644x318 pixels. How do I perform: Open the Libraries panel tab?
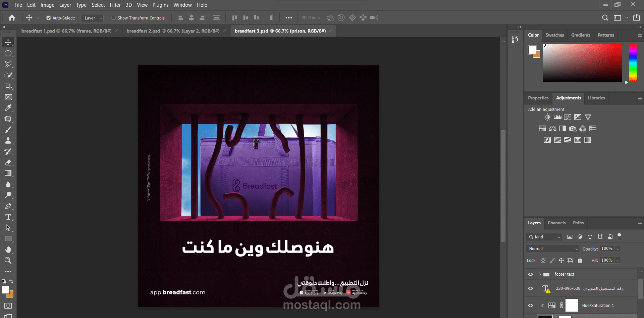pos(596,98)
